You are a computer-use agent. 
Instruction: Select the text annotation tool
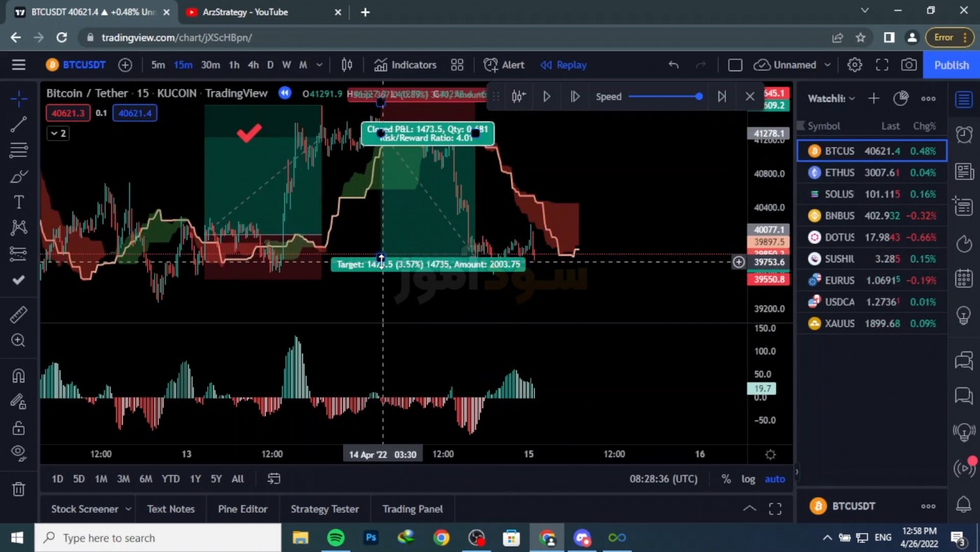pyautogui.click(x=19, y=202)
